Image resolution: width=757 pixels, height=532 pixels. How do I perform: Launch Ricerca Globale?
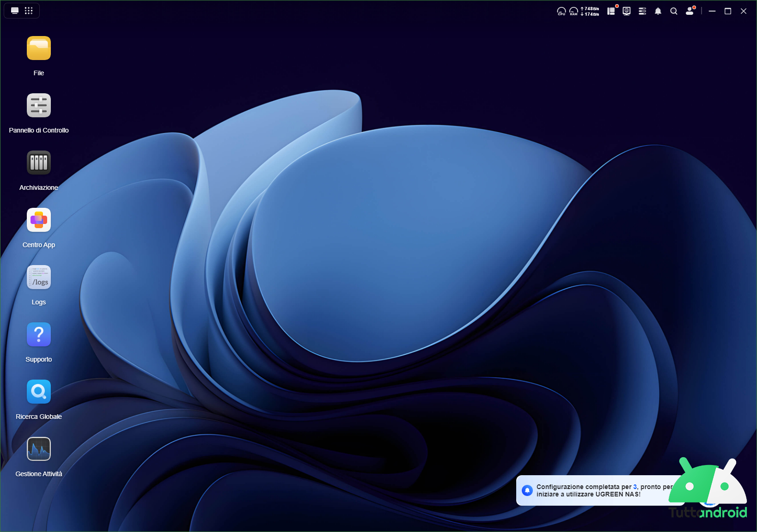tap(39, 392)
